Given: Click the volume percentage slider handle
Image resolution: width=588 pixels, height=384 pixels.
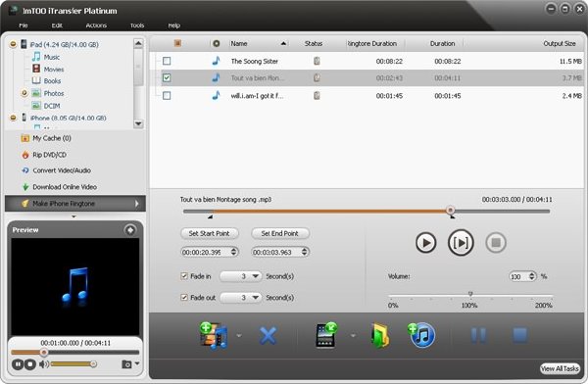Looking at the screenshot, I should [x=470, y=294].
